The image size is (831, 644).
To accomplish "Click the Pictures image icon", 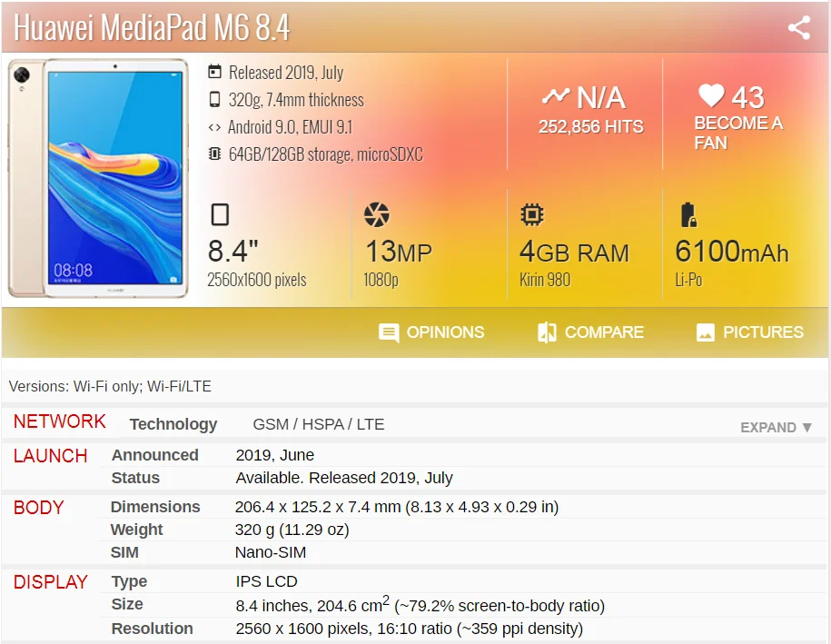I will point(706,332).
